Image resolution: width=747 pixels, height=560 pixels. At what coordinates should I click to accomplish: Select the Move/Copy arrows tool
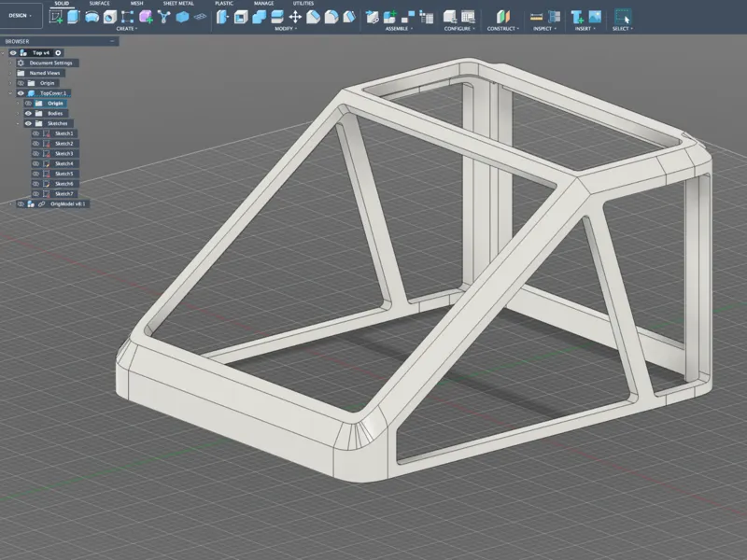[295, 17]
